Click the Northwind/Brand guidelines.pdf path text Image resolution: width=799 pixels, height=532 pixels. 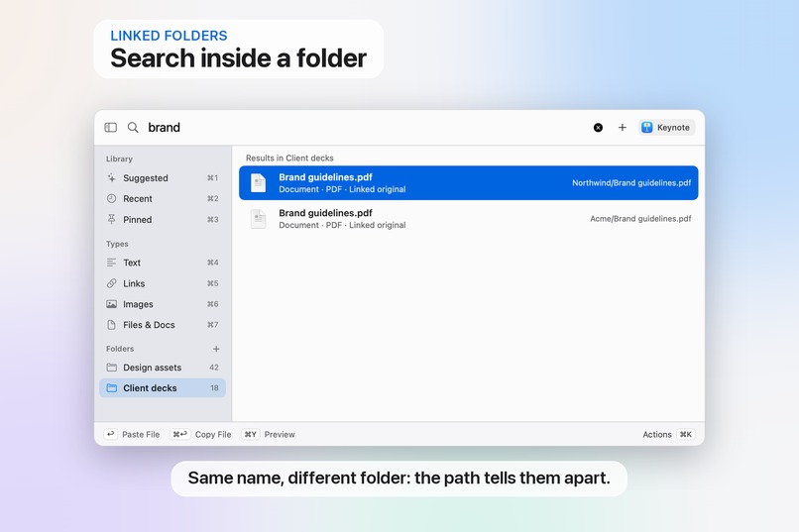click(631, 182)
